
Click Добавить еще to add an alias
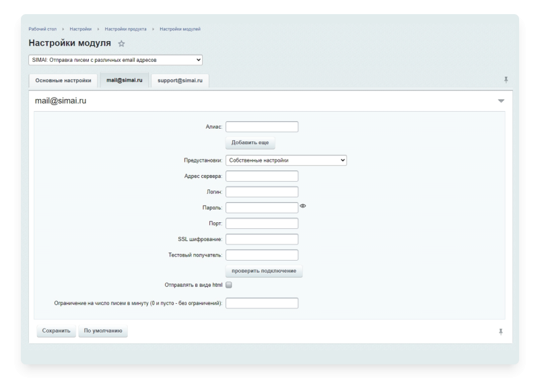[249, 143]
